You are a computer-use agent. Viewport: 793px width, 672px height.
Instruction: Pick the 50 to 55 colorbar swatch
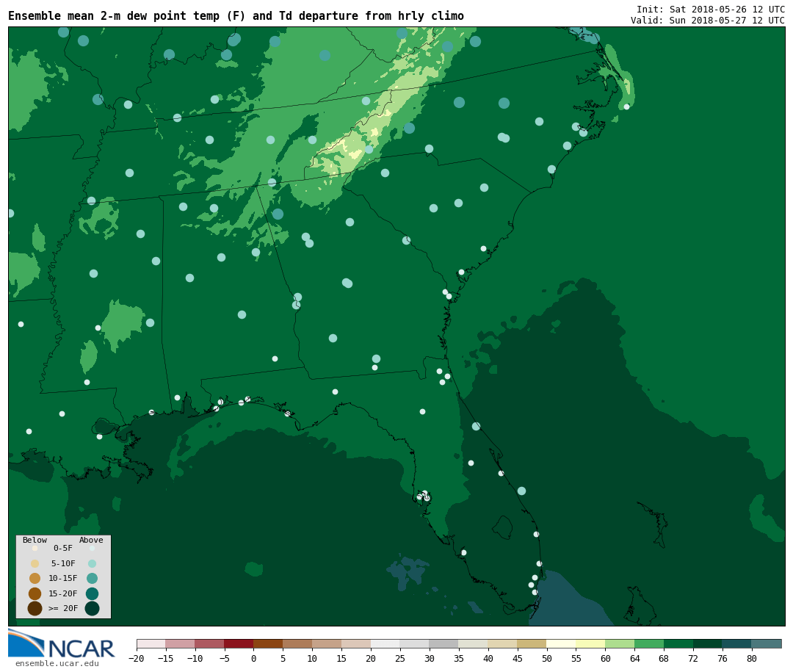[x=562, y=643]
